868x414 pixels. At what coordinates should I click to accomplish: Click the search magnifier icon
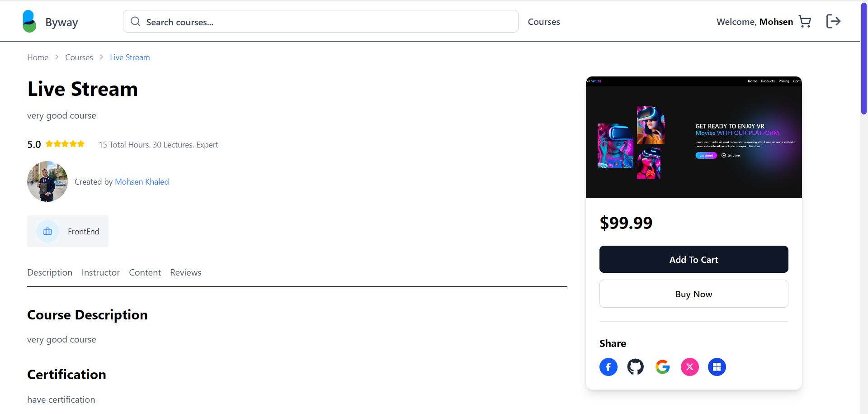(x=135, y=22)
